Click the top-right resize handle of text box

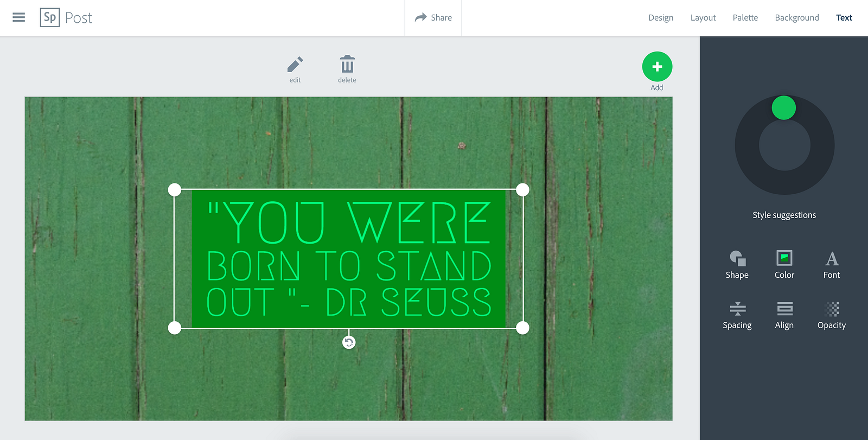(522, 190)
